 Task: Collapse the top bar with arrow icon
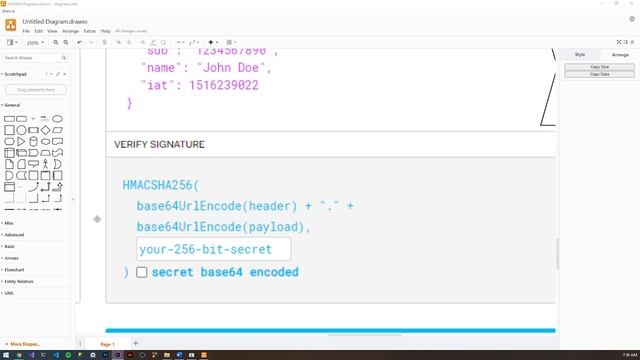click(633, 42)
